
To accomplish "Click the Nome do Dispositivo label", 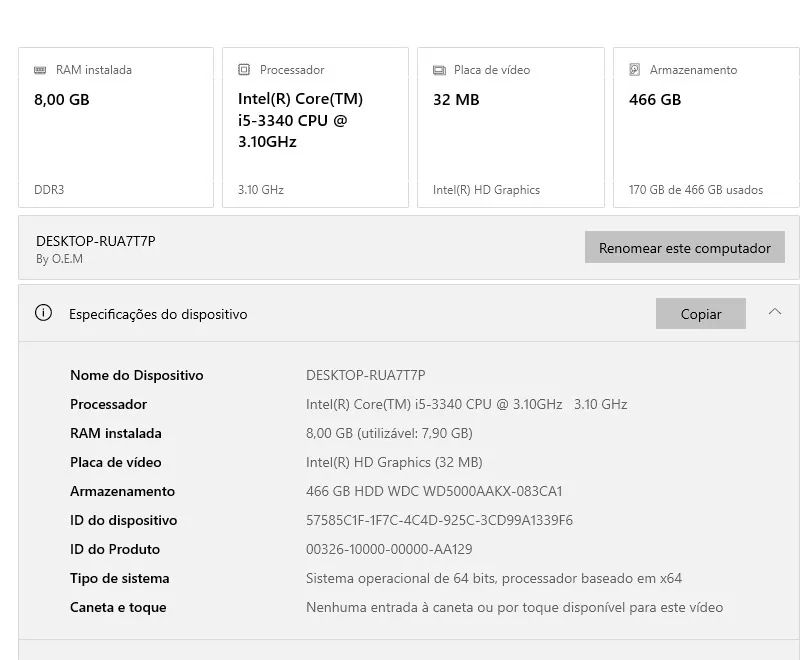I will click(137, 375).
